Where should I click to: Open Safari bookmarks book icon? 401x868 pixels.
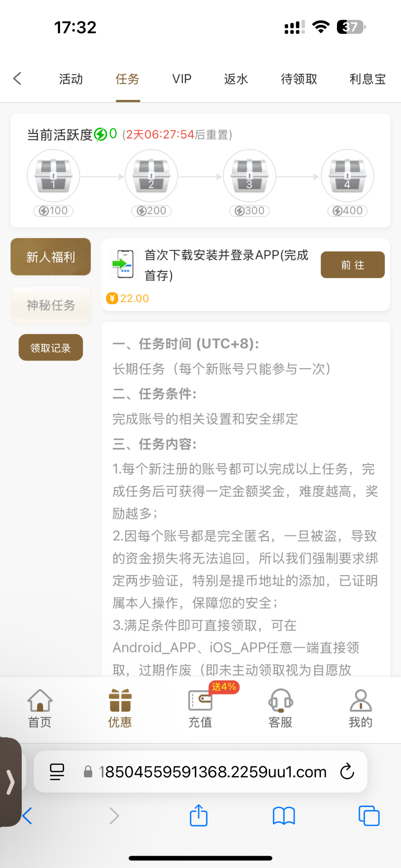[x=284, y=816]
